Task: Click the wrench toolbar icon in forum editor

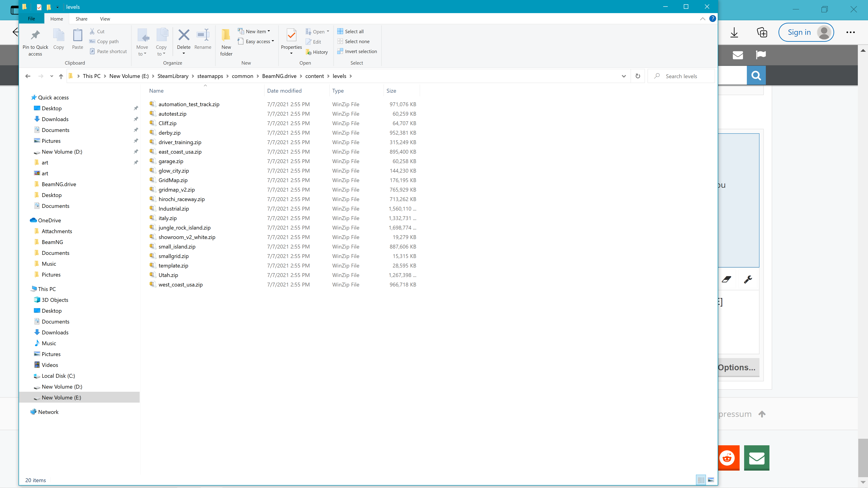Action: (748, 279)
